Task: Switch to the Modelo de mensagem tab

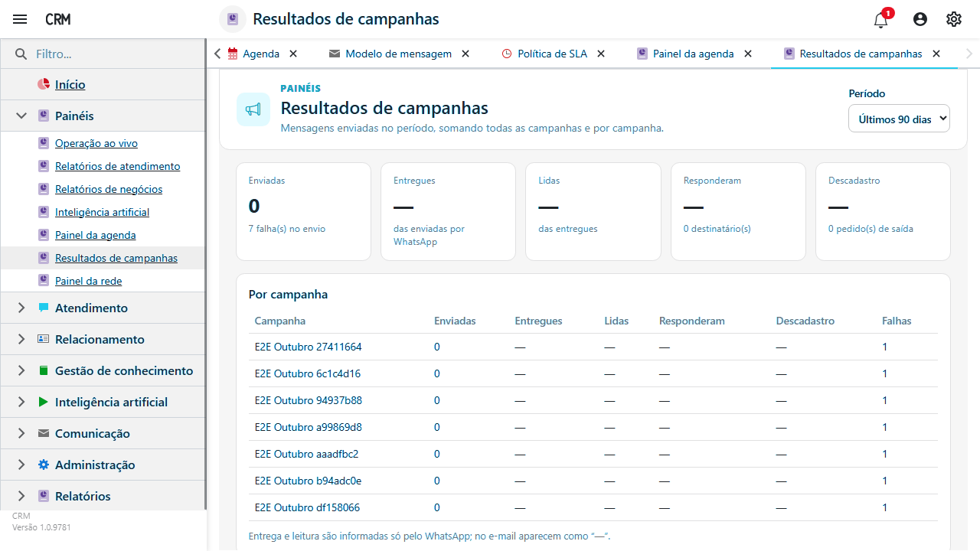Action: [x=398, y=54]
